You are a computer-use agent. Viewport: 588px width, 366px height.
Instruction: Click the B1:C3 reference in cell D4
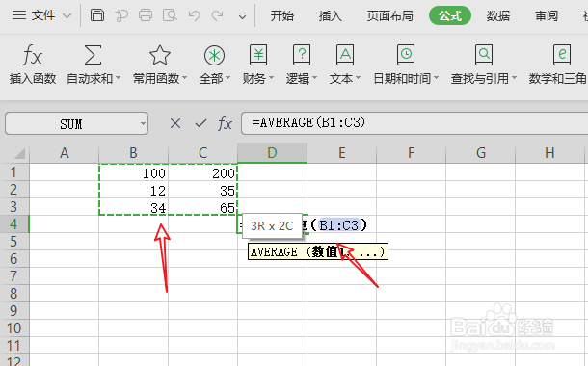pos(338,225)
